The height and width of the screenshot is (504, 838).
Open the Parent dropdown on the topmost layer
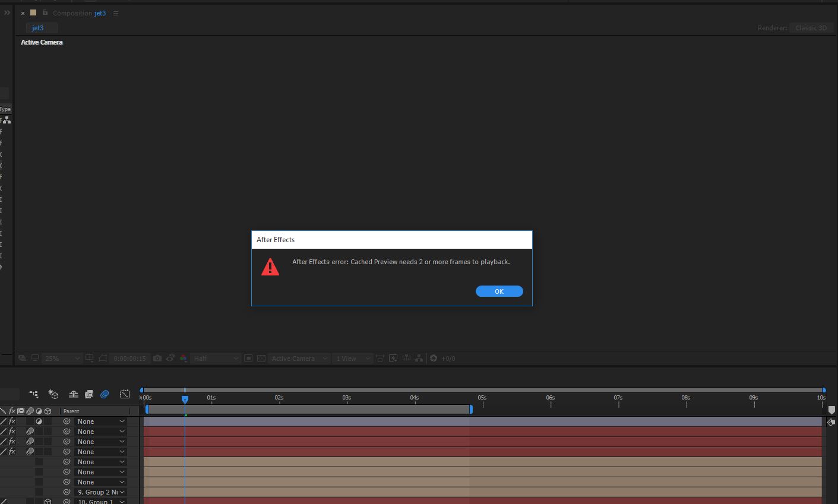[101, 421]
